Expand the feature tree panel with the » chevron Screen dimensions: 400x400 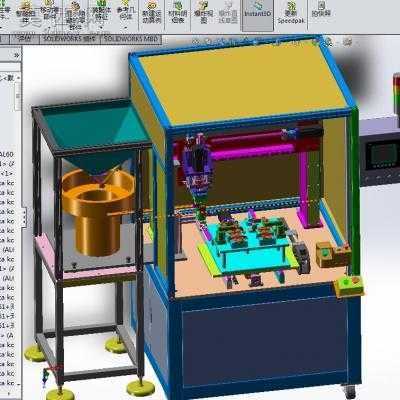pyautogui.click(x=16, y=55)
